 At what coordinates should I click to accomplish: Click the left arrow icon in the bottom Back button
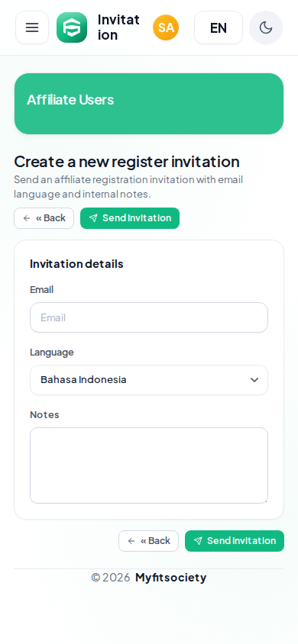point(131,541)
